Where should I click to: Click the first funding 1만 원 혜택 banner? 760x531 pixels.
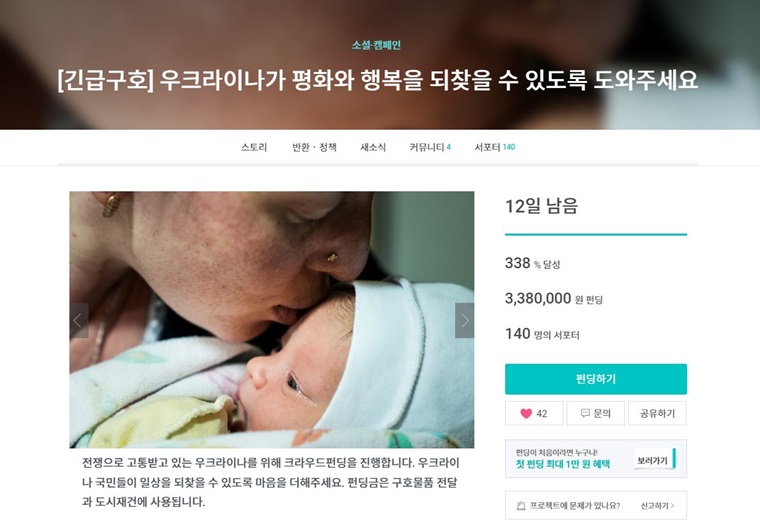pos(596,459)
